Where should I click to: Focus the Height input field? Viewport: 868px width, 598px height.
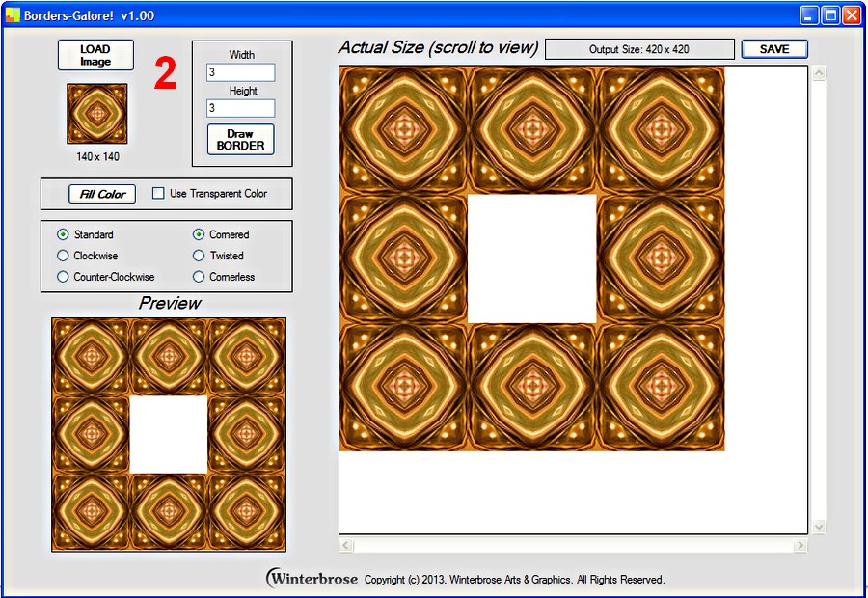[241, 108]
